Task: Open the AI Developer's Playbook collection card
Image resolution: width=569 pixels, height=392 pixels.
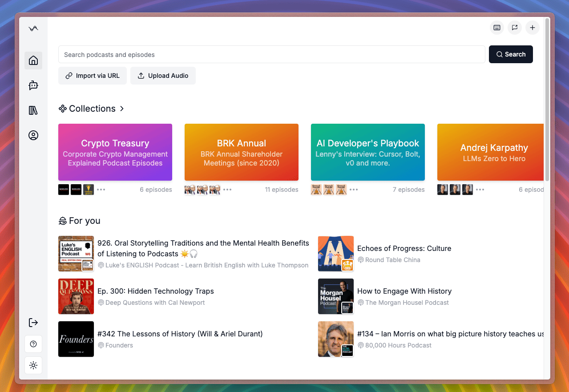Action: point(367,152)
